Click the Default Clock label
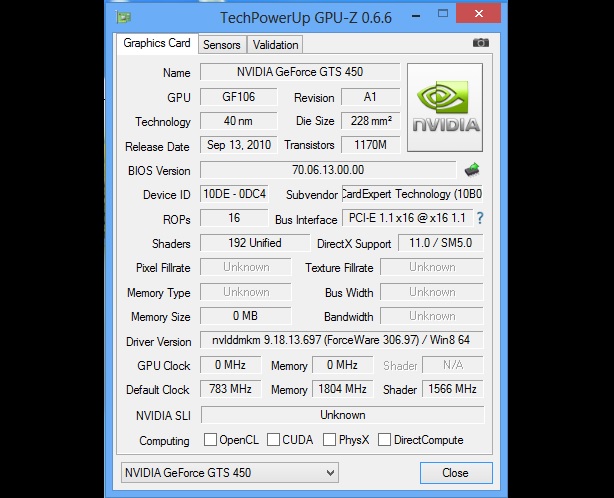This screenshot has height=498, width=614. (x=158, y=390)
